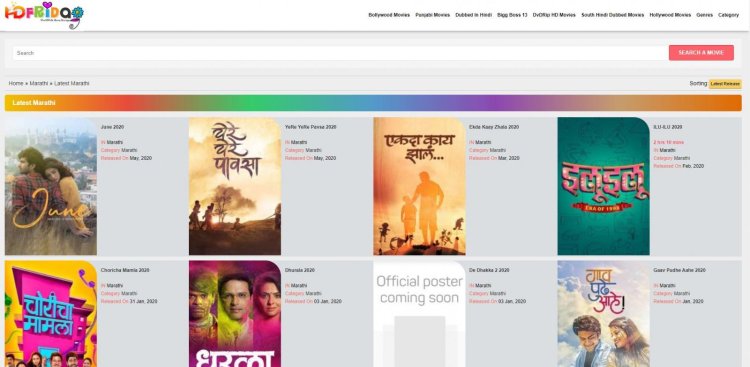Open DvDRip HD Movies menu

point(554,15)
